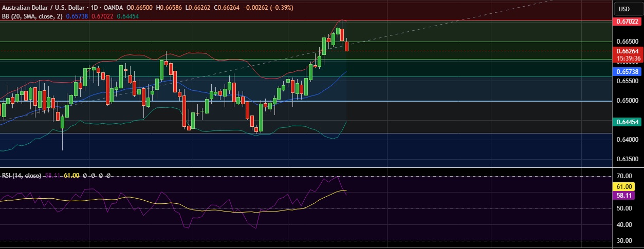
Task: Click red 0.67022 price-axis label
Action: click(x=626, y=22)
